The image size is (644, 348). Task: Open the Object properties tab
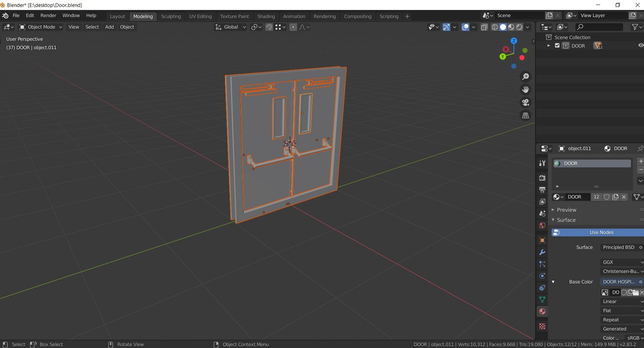tap(542, 240)
